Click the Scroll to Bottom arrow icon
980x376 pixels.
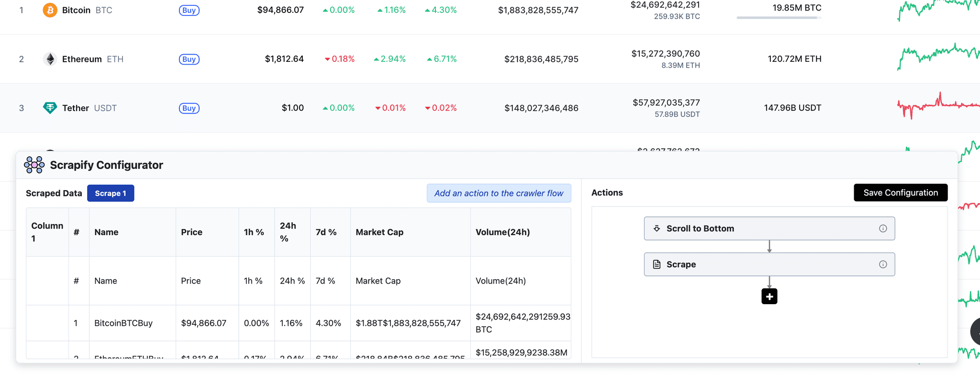(x=657, y=228)
